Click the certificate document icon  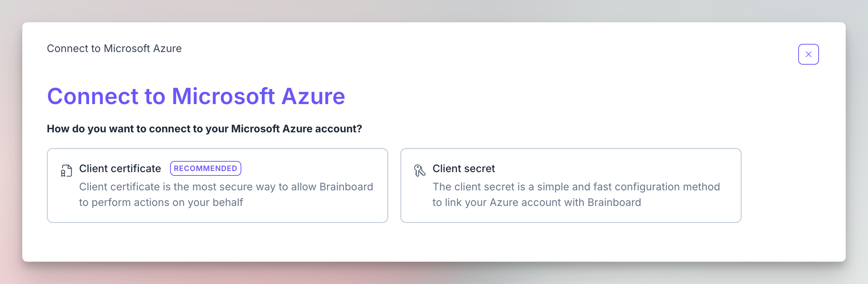[x=66, y=171]
